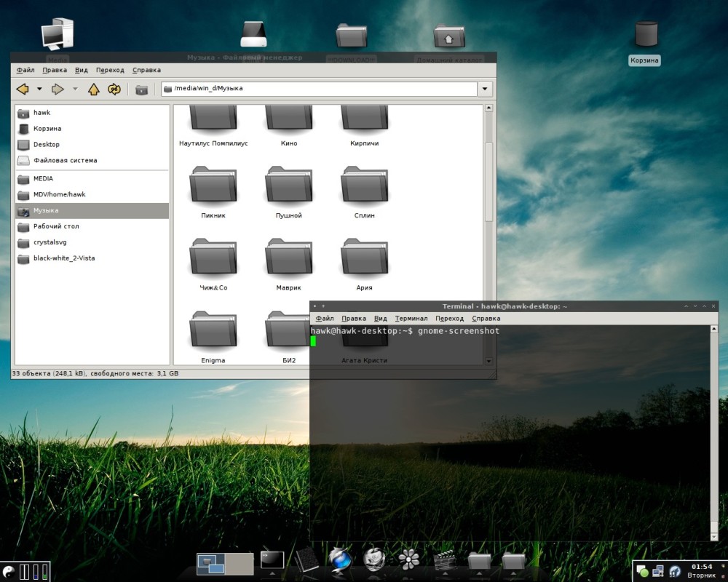Image resolution: width=728 pixels, height=582 pixels.
Task: Select the Пикник folder
Action: 213,191
